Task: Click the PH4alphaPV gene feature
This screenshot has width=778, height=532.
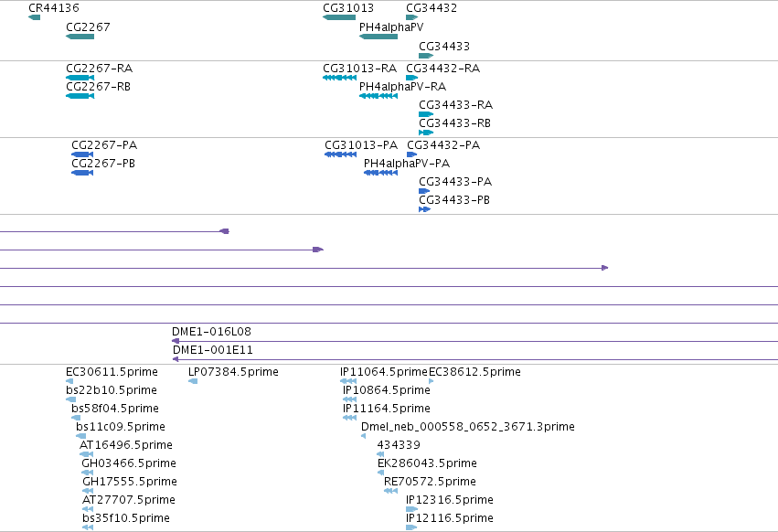Action: [378, 37]
